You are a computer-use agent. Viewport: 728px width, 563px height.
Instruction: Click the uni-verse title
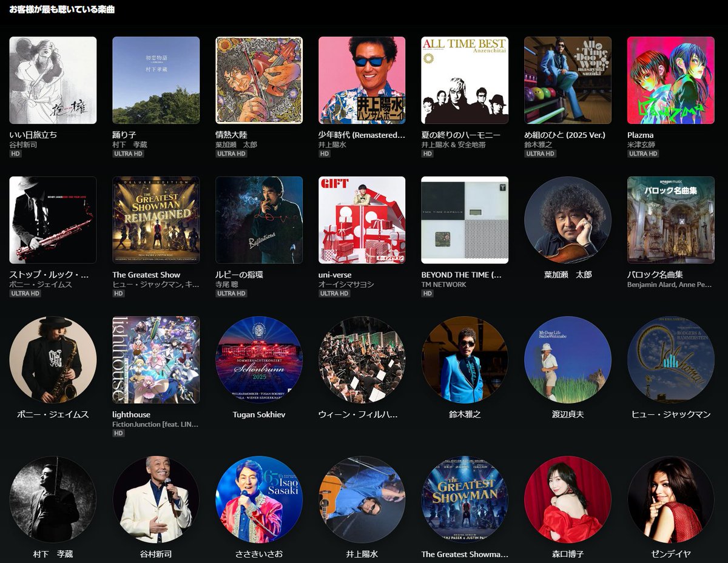pyautogui.click(x=335, y=275)
